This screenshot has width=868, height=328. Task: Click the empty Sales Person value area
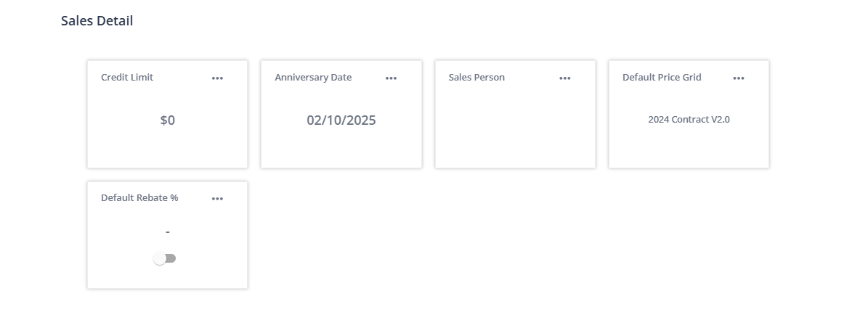(x=515, y=120)
